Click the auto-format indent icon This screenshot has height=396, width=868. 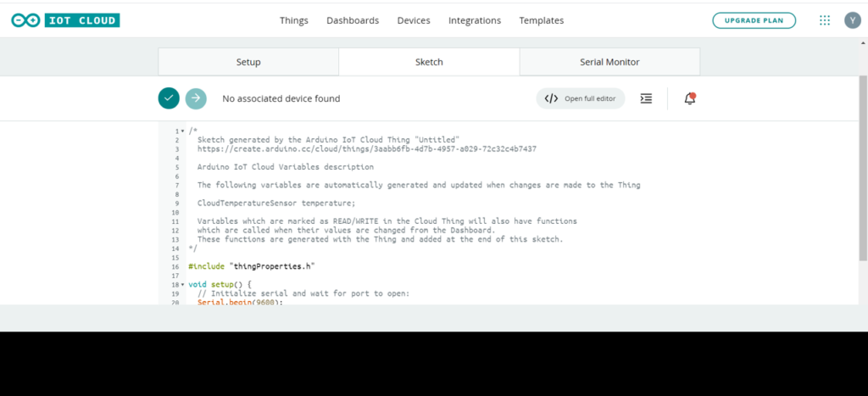click(x=646, y=98)
